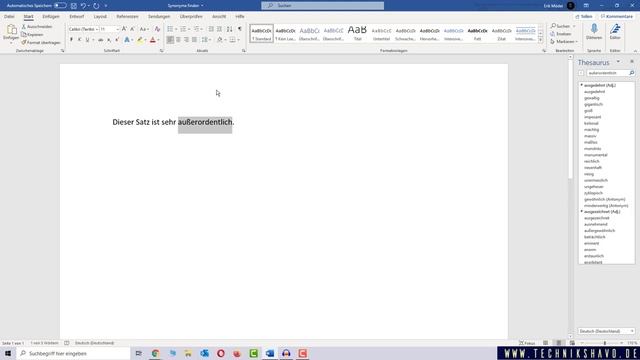640x360 pixels.
Task: Click the numbered list icon
Action: [x=183, y=29]
